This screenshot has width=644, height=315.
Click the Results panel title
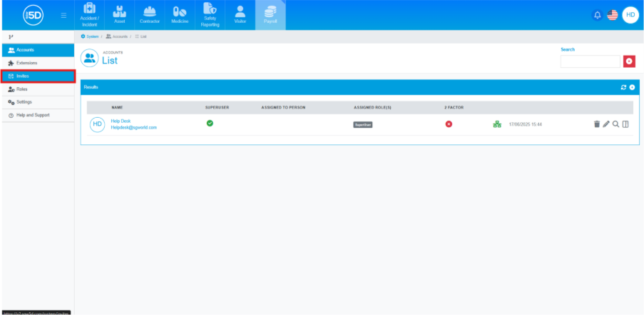tap(91, 87)
